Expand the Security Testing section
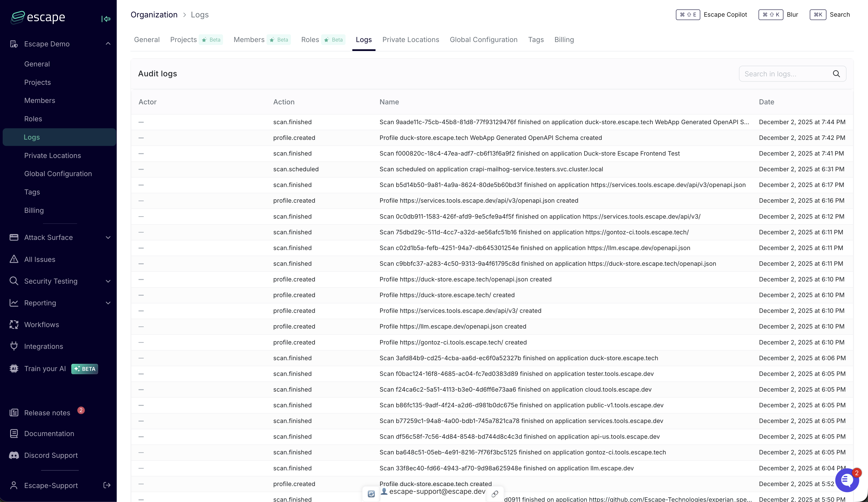 click(108, 281)
